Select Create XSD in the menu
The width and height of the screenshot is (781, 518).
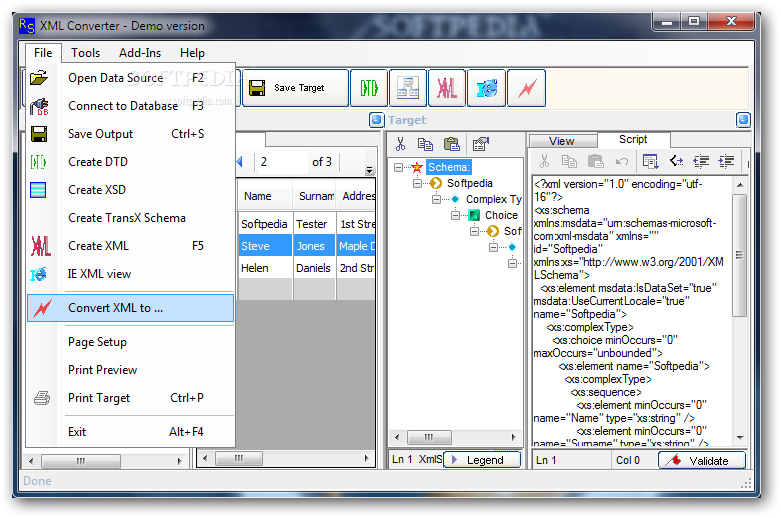(x=130, y=190)
